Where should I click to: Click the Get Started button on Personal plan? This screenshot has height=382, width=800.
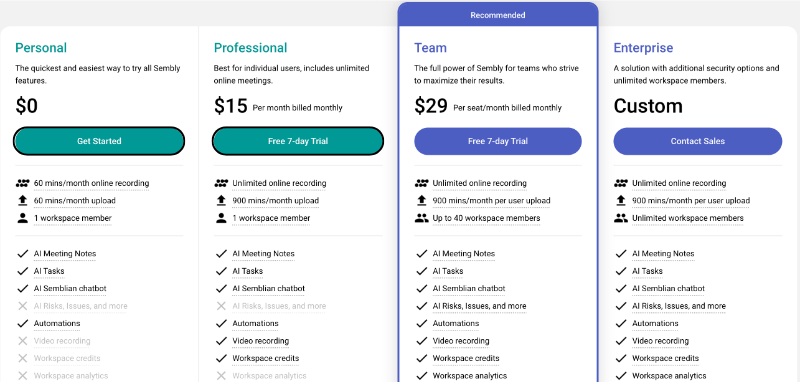[x=99, y=141]
